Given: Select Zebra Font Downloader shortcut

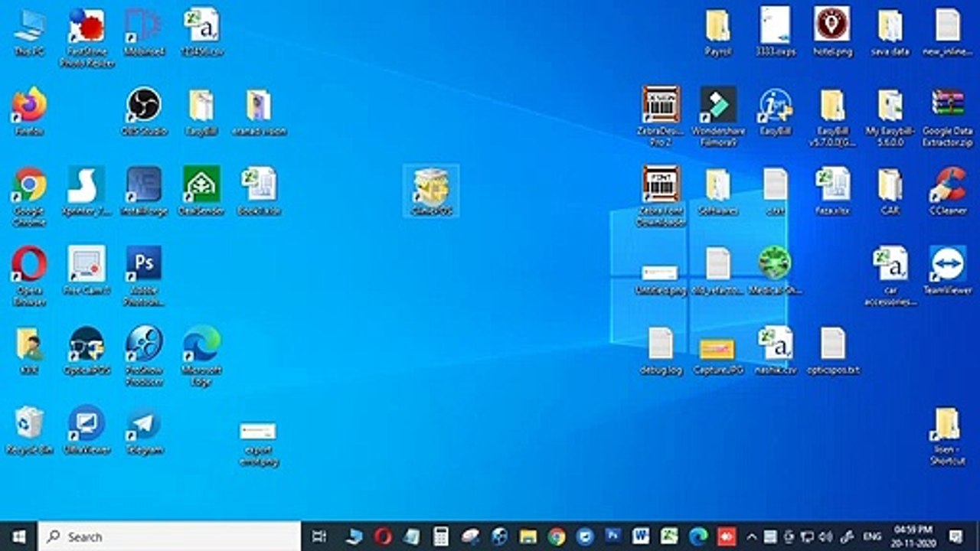Looking at the screenshot, I should [x=661, y=197].
